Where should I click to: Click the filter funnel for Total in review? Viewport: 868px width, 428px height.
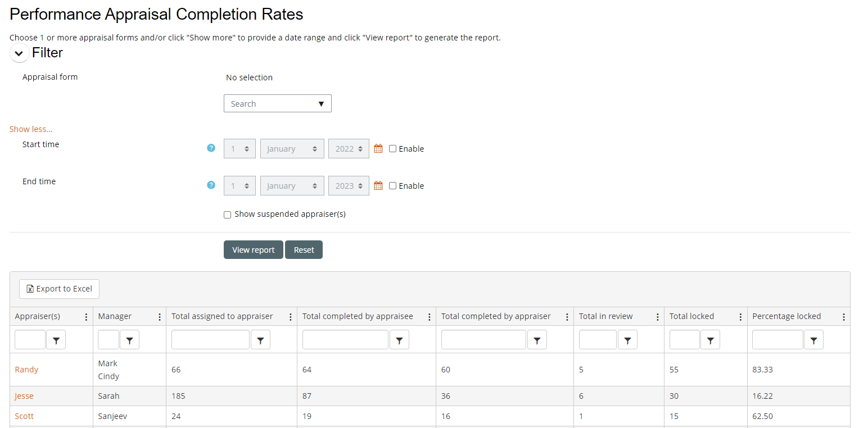pos(627,340)
